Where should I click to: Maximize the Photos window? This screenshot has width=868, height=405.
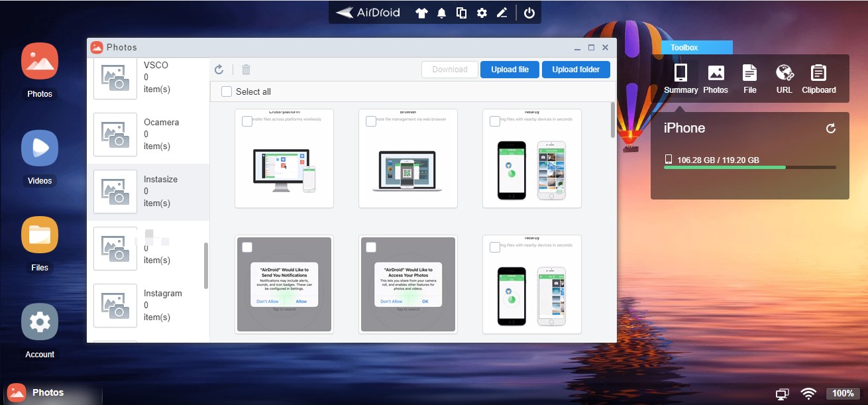point(591,48)
